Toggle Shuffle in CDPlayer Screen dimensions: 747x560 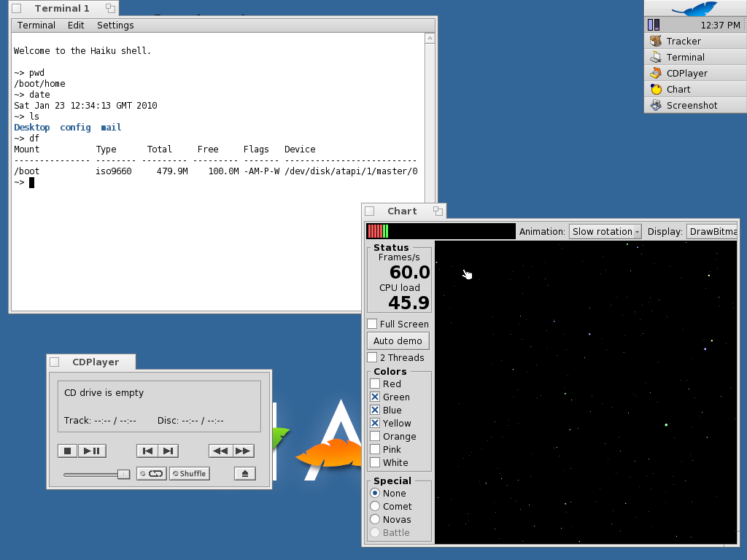[190, 473]
